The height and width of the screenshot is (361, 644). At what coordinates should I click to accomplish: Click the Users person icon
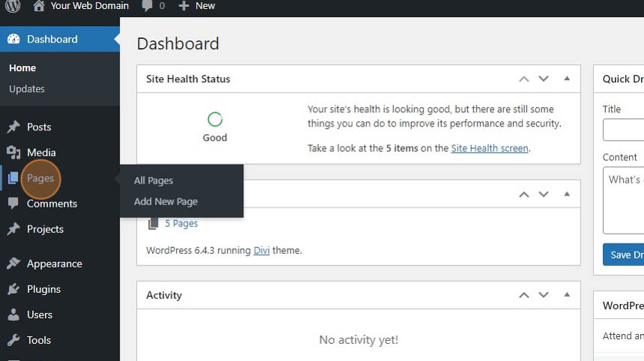[13, 315]
